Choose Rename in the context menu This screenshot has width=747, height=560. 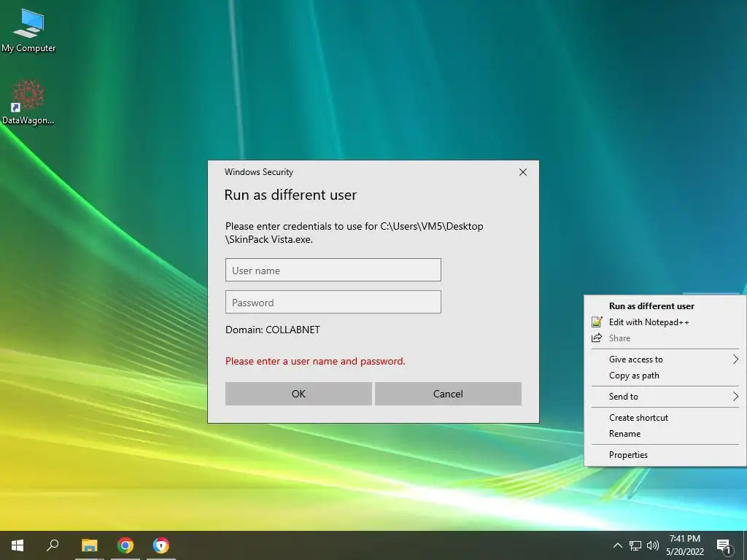[x=665, y=434]
